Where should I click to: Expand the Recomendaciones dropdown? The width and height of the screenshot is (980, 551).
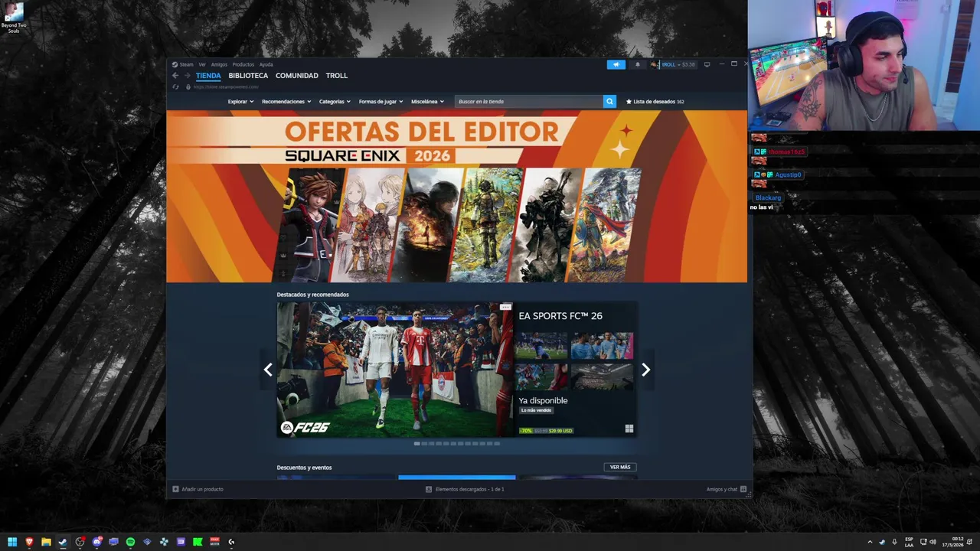(286, 101)
